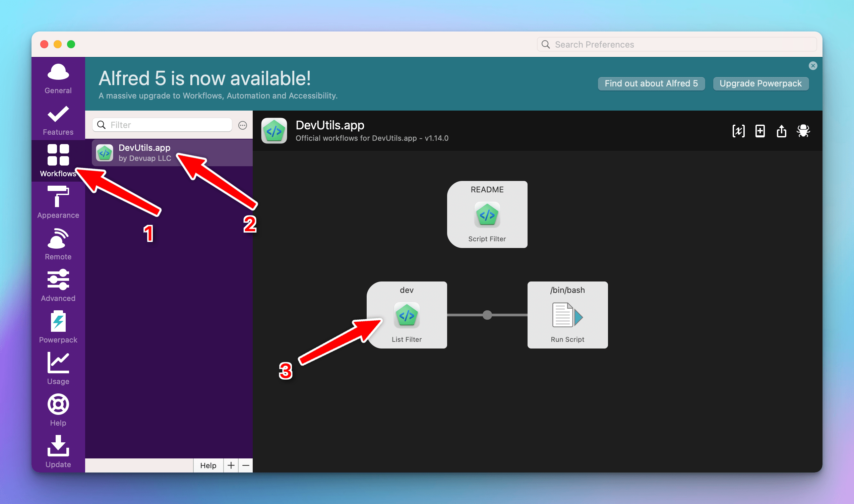
Task: Open the Script Filter node README
Action: coord(487,214)
